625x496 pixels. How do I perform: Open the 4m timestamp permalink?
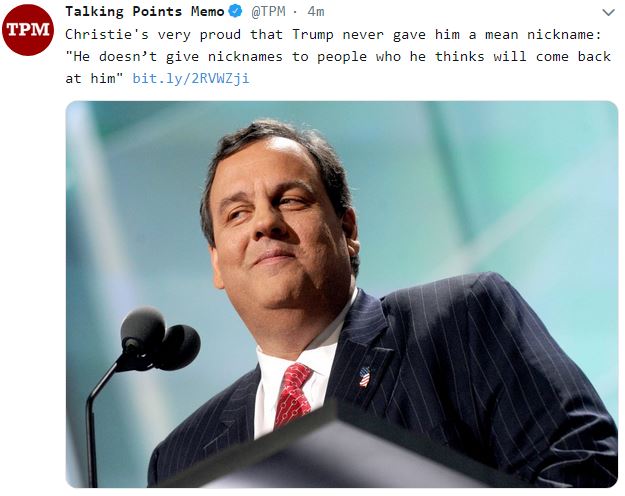point(316,12)
